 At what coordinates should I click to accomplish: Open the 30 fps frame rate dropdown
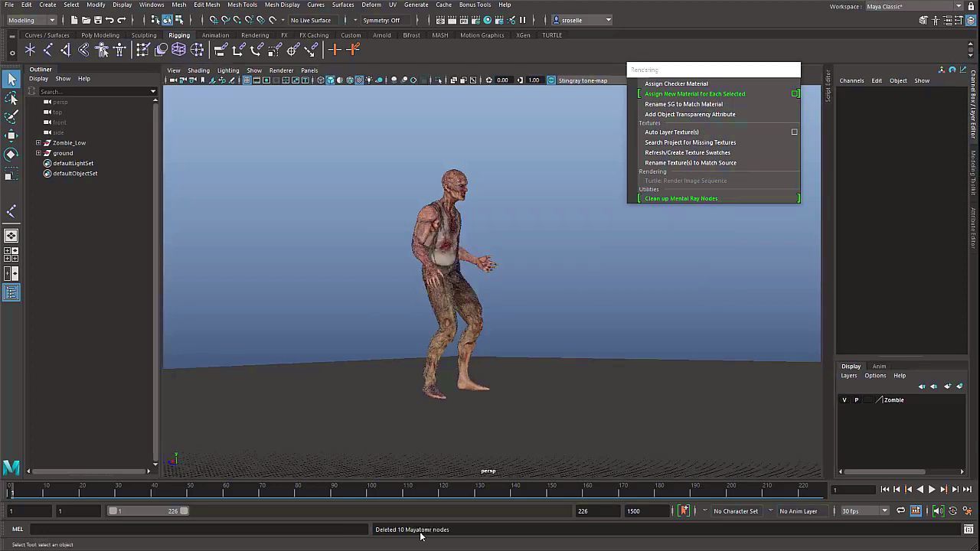click(864, 511)
